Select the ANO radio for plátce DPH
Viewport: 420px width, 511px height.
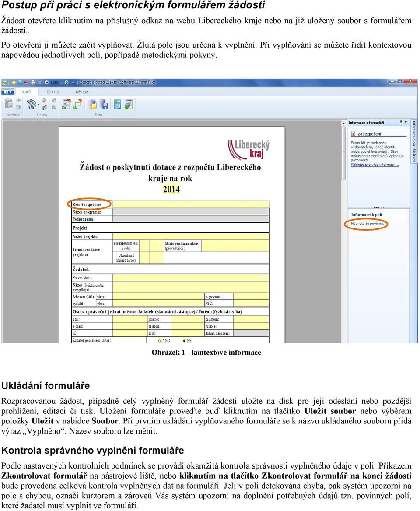tap(159, 340)
